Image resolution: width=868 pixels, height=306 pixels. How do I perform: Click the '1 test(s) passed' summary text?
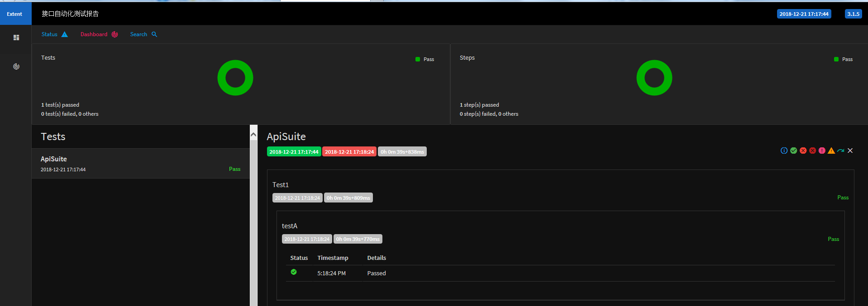(x=60, y=105)
